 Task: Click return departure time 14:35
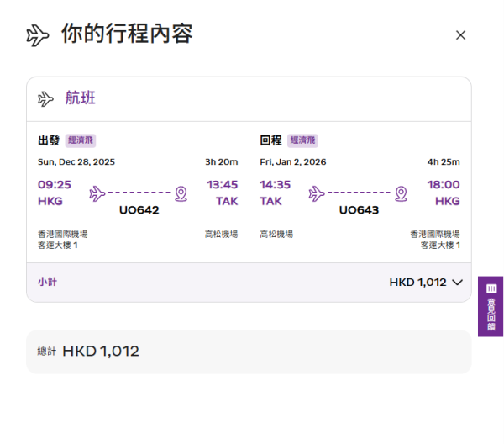pos(276,185)
